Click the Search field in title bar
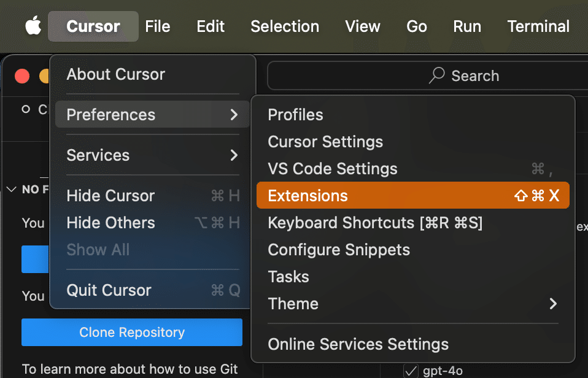 click(428, 75)
